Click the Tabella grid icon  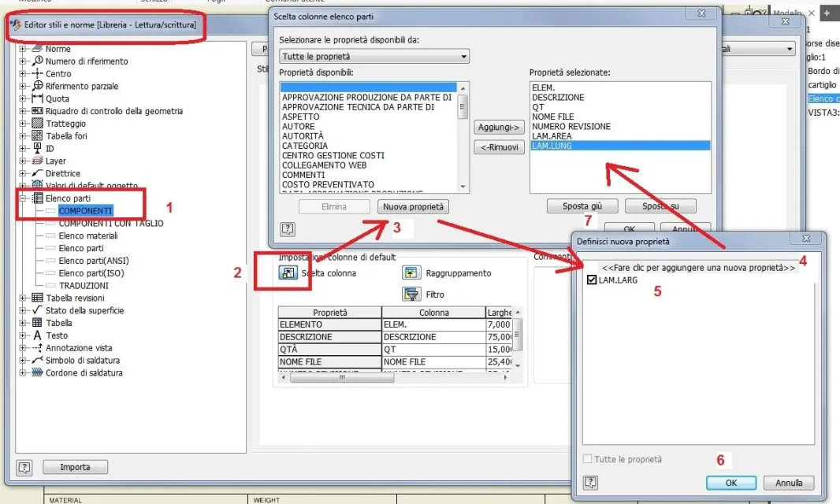[38, 322]
